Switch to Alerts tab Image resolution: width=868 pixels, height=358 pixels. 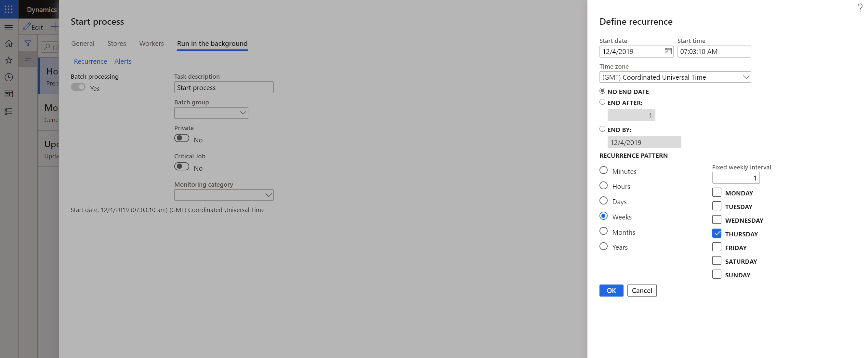[122, 61]
